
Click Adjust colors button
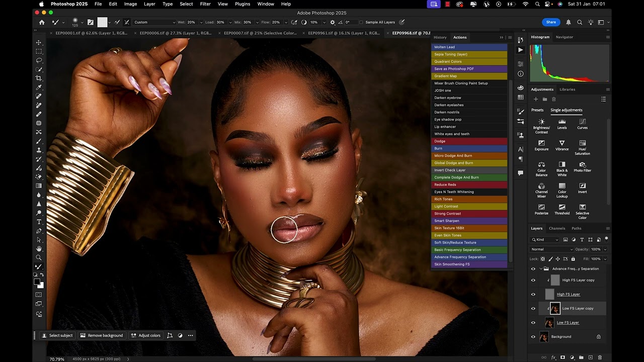[145, 335]
